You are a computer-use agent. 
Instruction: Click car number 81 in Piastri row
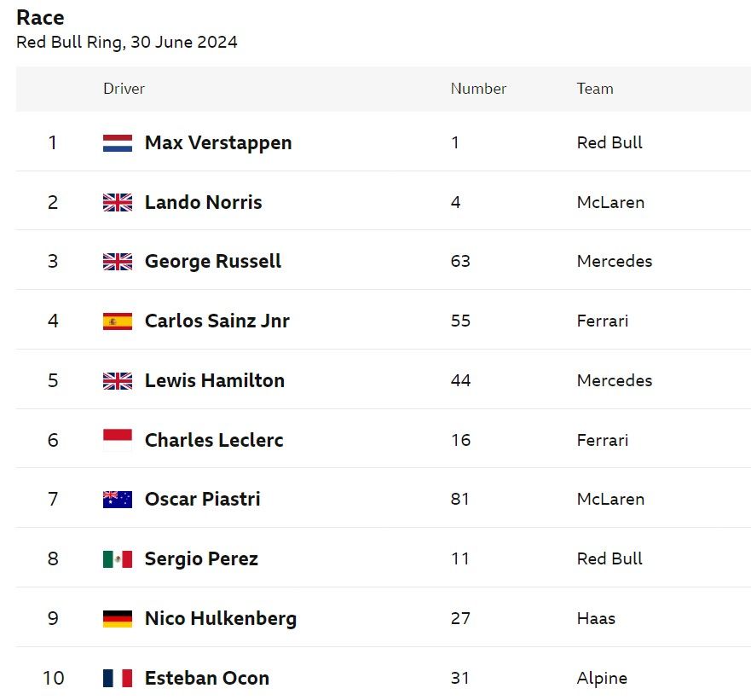click(459, 500)
